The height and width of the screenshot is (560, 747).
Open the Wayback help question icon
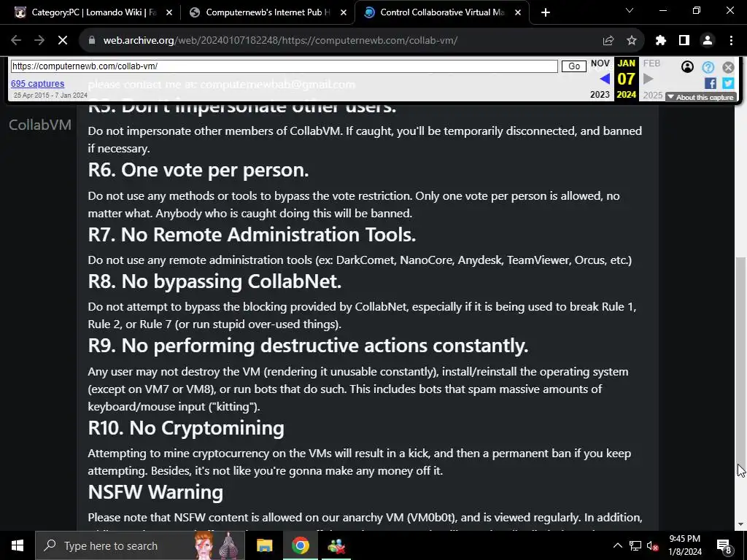coord(708,67)
